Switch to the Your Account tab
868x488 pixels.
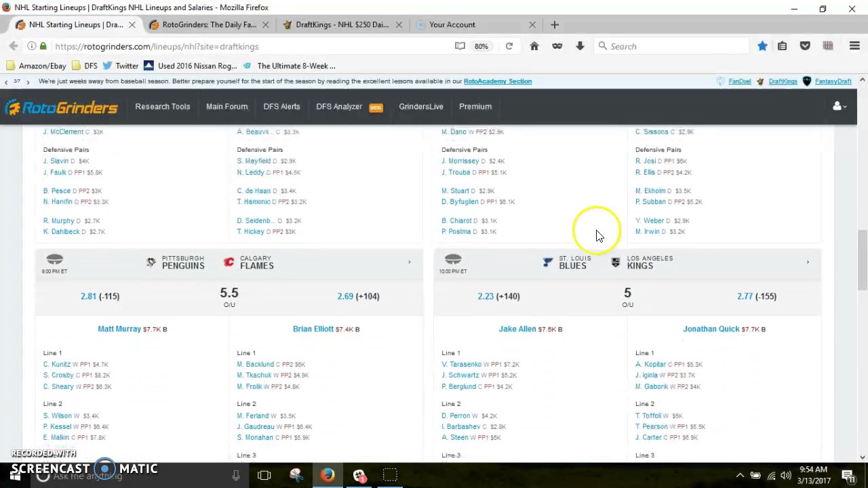click(452, 24)
